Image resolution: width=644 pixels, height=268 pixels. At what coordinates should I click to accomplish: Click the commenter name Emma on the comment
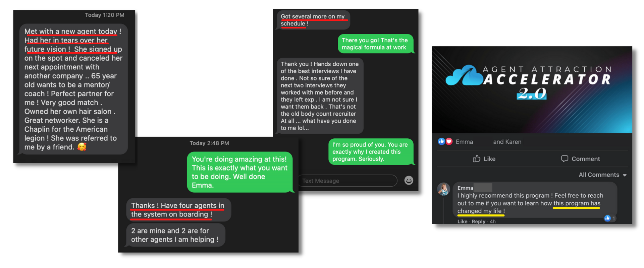point(465,188)
